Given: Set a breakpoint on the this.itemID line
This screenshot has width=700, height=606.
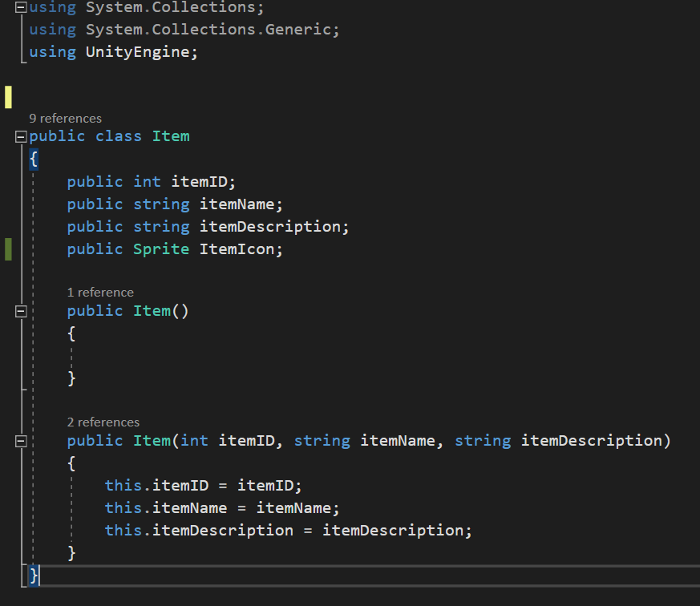Looking at the screenshot, I should [x=8, y=485].
